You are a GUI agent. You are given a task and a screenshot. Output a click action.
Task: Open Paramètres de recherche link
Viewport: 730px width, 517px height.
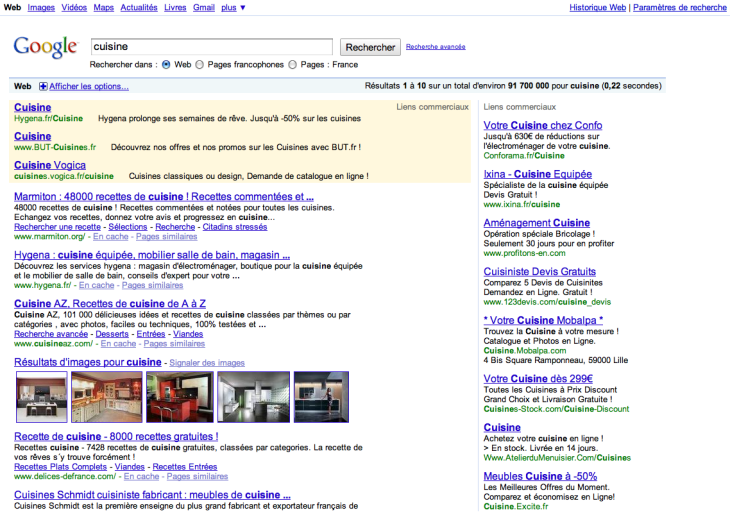pyautogui.click(x=679, y=7)
